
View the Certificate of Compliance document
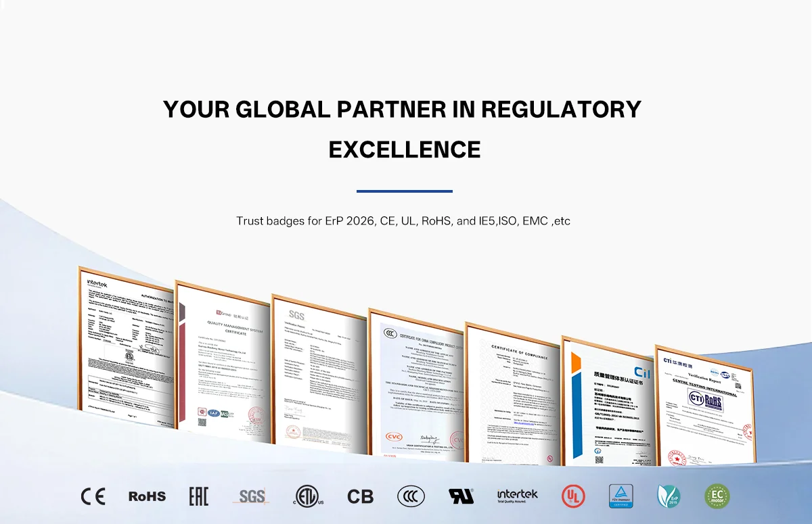coord(513,394)
